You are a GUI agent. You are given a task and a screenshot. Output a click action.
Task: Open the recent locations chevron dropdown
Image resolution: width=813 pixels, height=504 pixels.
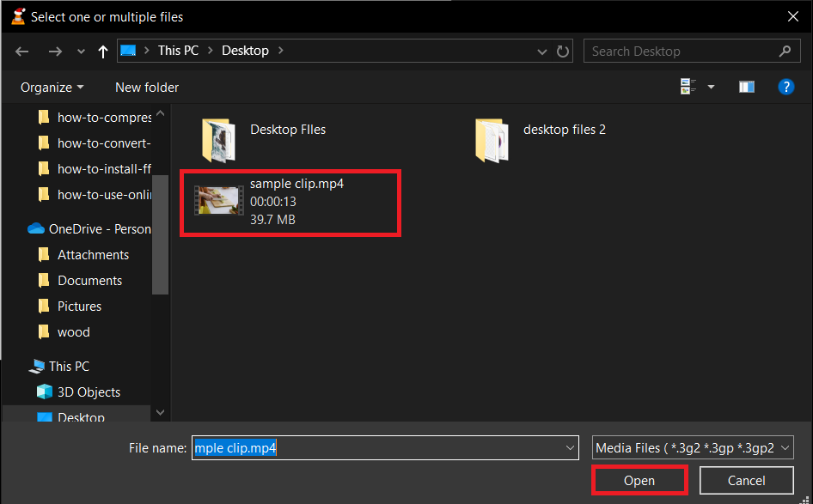[80, 51]
